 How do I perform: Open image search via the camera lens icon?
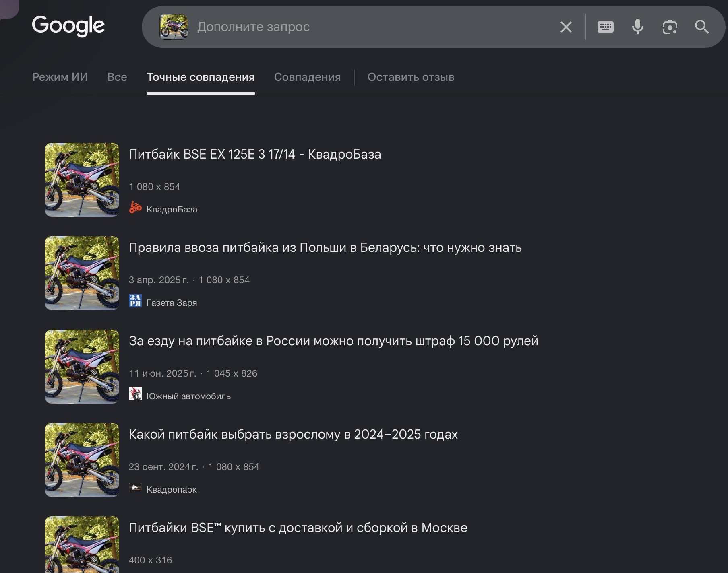coord(670,27)
